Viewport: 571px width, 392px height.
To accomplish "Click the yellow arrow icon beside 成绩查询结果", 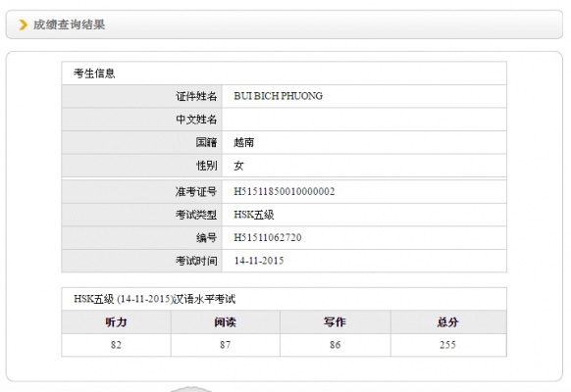I will click(x=23, y=24).
